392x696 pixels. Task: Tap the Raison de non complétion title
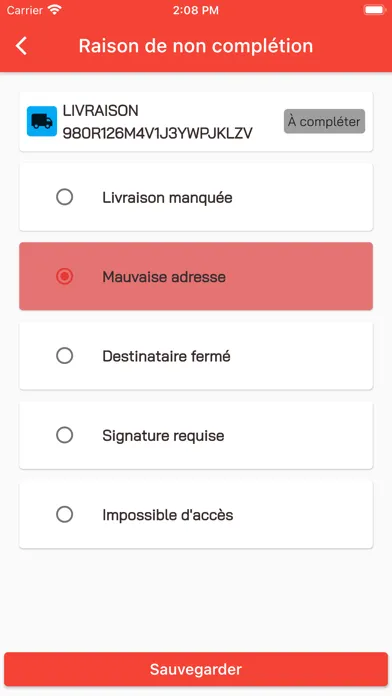pos(196,46)
